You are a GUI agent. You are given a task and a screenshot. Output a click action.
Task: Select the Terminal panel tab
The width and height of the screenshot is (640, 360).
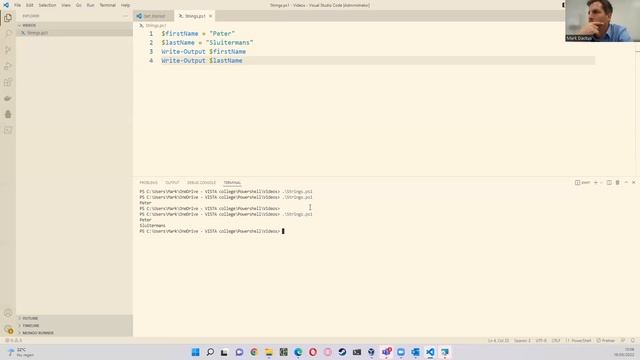tap(232, 182)
